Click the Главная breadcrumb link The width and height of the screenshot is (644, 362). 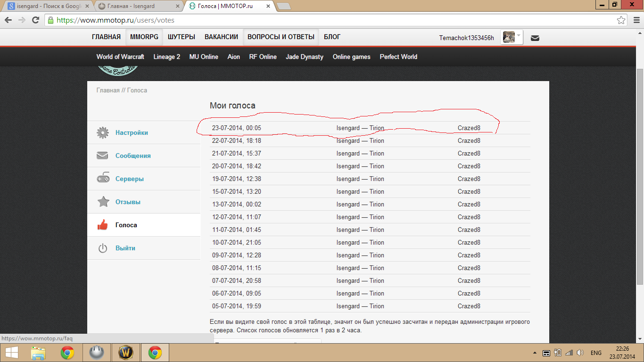108,90
